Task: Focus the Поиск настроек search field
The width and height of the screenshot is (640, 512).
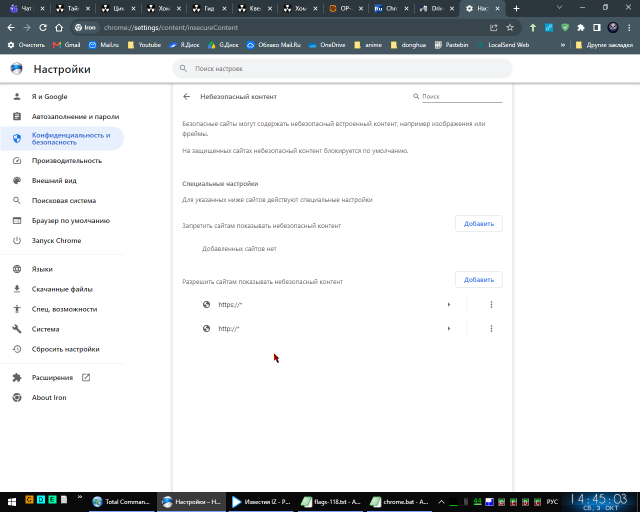Action: click(x=342, y=69)
